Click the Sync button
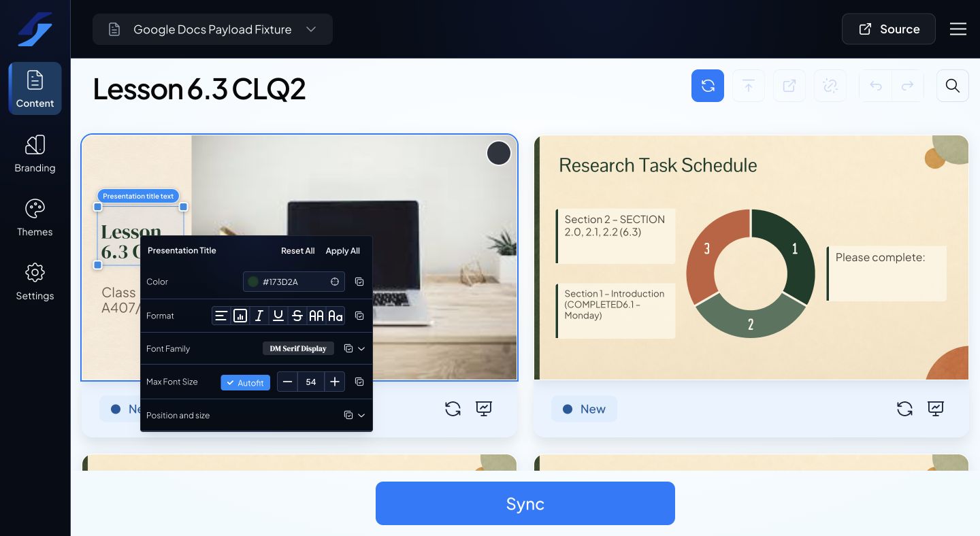The width and height of the screenshot is (980, 536). pyautogui.click(x=525, y=503)
